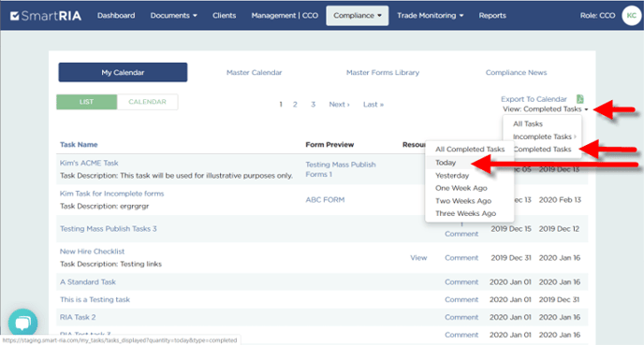Click Next pagination link

click(x=339, y=104)
